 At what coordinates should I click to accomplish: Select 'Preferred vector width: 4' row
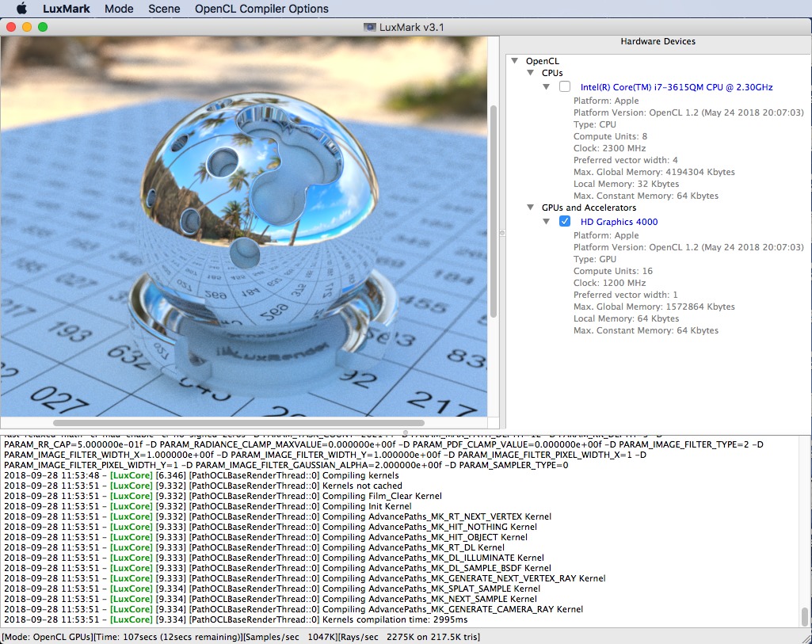[x=625, y=160]
